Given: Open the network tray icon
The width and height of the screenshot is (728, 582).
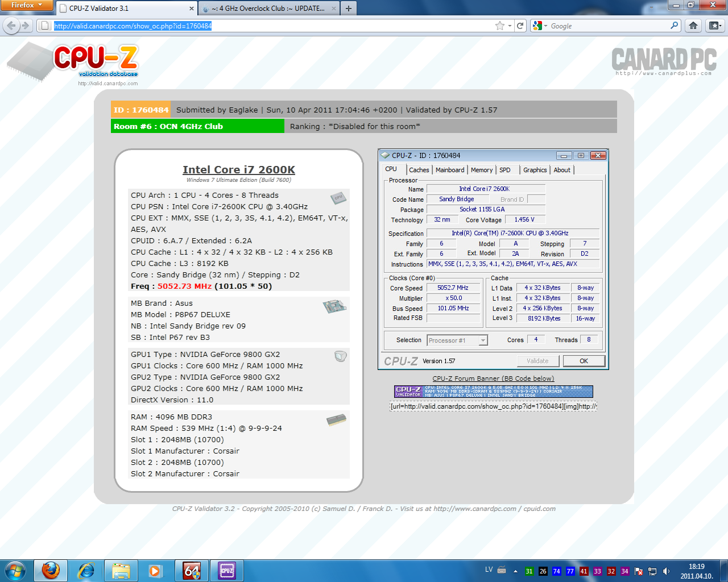Looking at the screenshot, I should coord(652,571).
